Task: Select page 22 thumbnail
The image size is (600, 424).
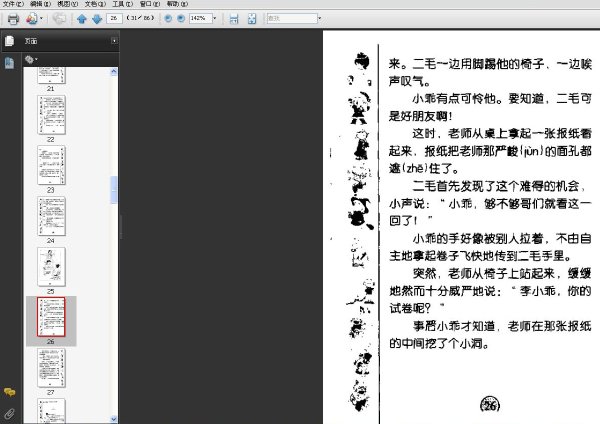Action: point(51,115)
